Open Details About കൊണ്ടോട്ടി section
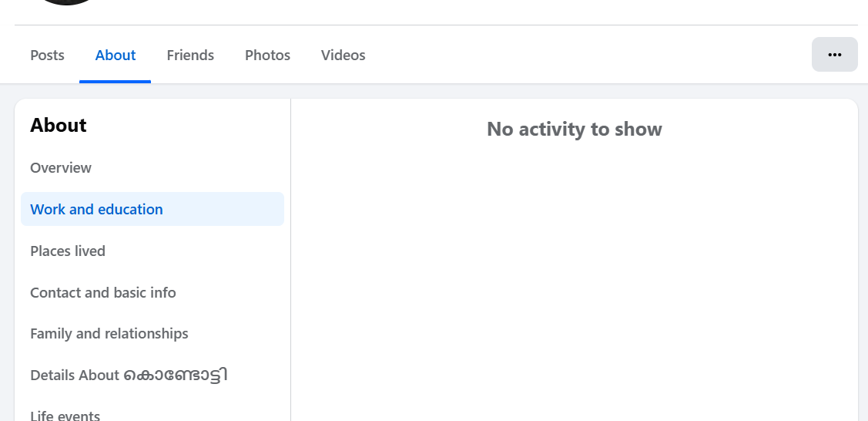This screenshot has width=868, height=421. coord(129,376)
